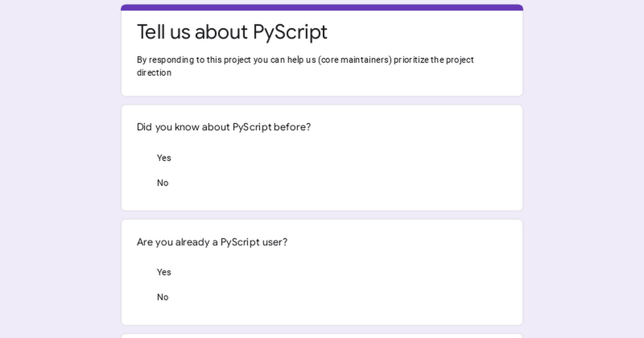This screenshot has height=338, width=644.
Task: Choose No for already a PyScript user
Action: click(162, 297)
